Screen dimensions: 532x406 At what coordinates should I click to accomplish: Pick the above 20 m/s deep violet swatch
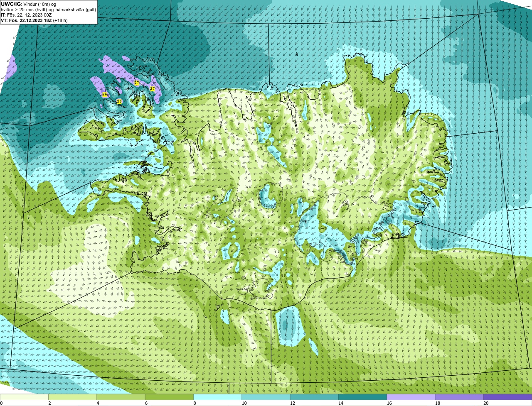pyautogui.click(x=507, y=397)
